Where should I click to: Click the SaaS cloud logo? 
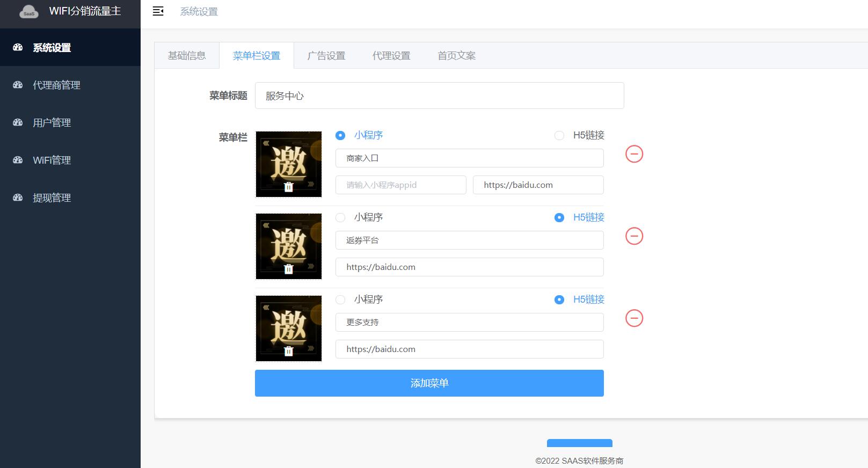(29, 12)
